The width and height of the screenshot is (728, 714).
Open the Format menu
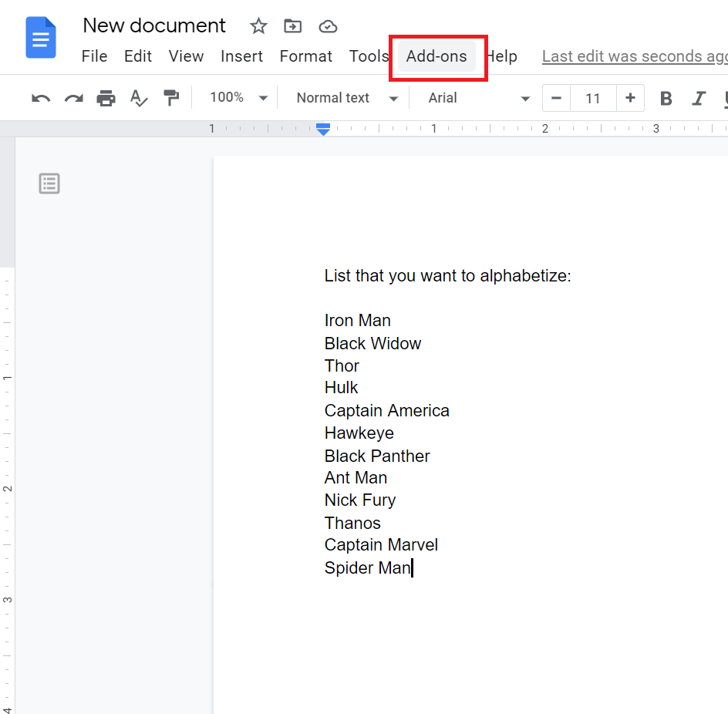coord(305,56)
